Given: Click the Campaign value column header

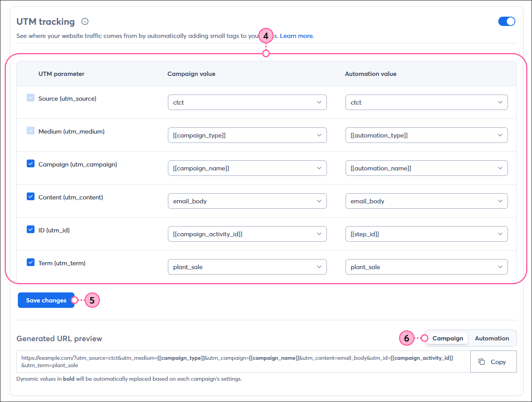Looking at the screenshot, I should [191, 74].
